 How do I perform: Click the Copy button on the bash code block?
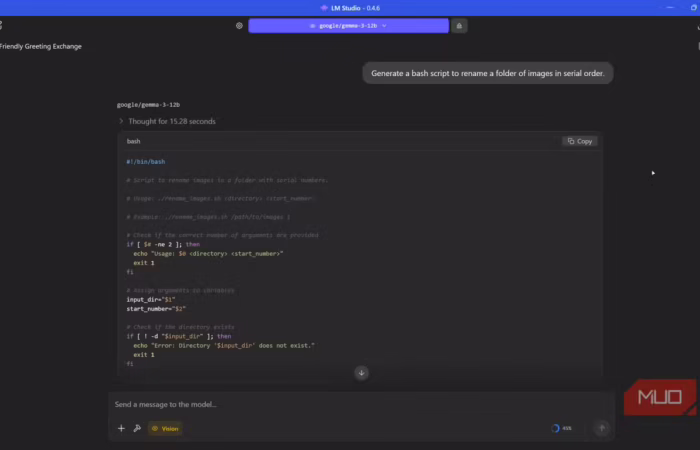(580, 141)
